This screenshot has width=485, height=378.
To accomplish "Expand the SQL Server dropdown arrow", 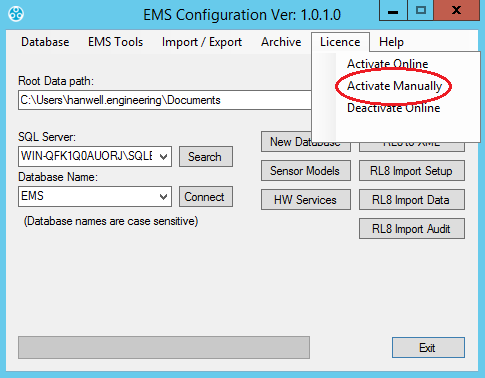I will click(x=163, y=156).
